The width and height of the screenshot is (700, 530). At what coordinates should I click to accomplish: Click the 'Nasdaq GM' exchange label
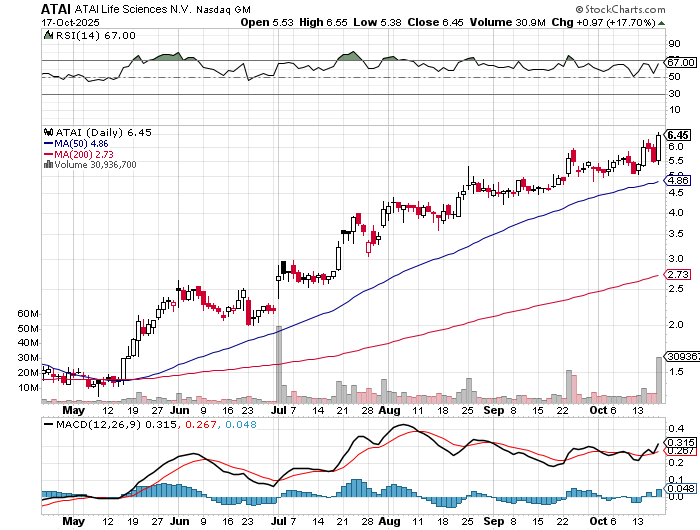click(223, 9)
